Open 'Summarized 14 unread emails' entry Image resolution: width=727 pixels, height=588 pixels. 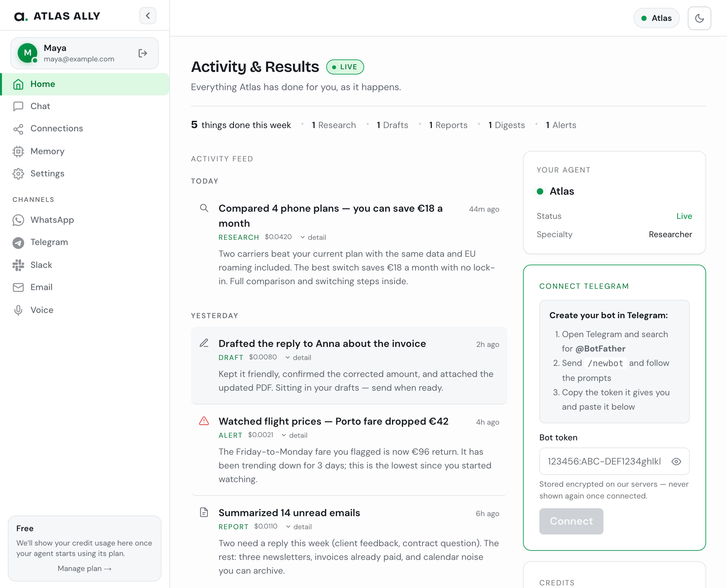(289, 513)
